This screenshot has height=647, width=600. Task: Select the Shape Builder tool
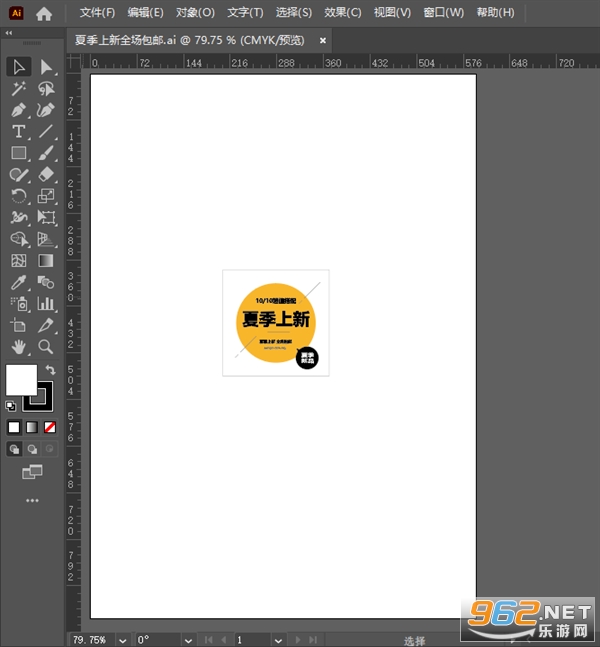[19, 239]
